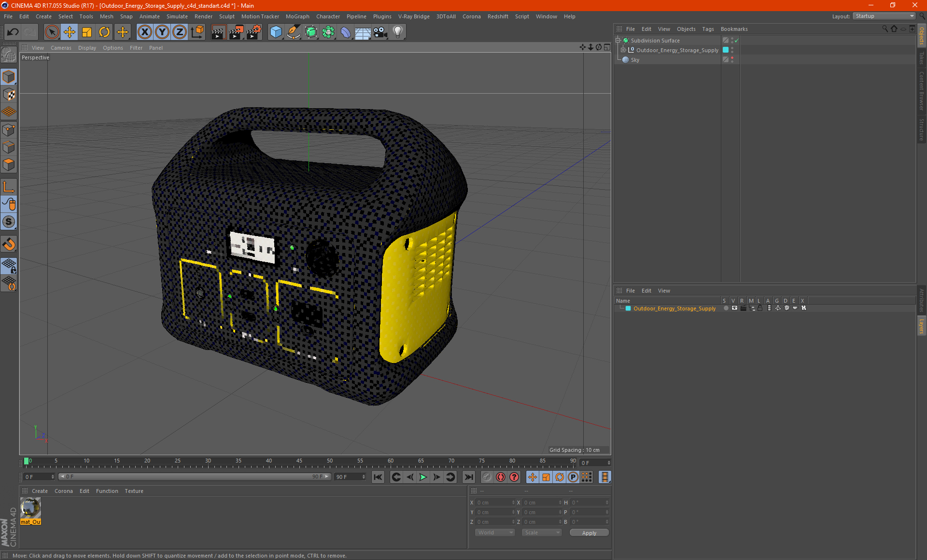Activate the Rotate tool in top toolbar
The image size is (927, 560).
pyautogui.click(x=104, y=32)
